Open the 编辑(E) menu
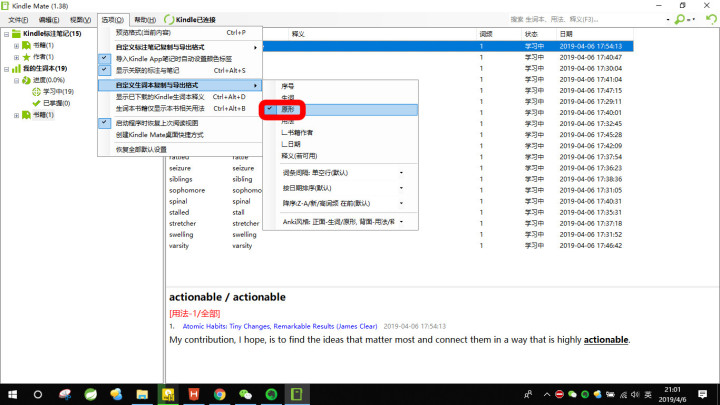720x405 pixels. pyautogui.click(x=49, y=20)
